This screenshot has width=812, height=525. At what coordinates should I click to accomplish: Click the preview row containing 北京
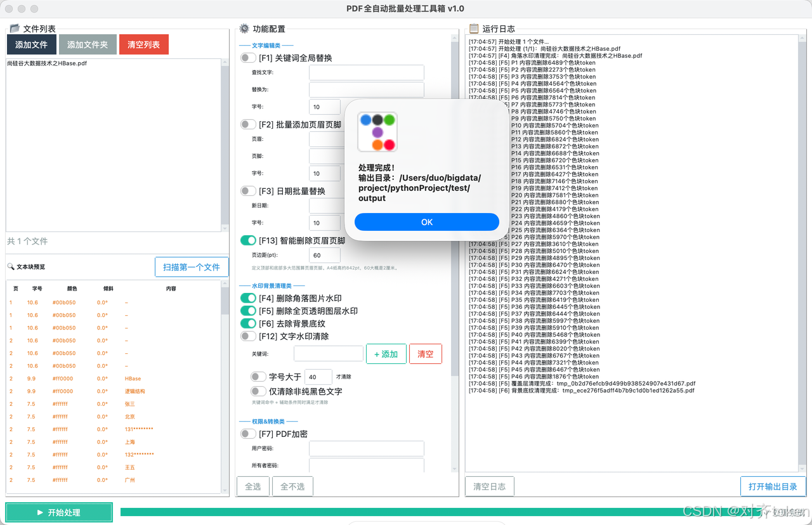114,417
